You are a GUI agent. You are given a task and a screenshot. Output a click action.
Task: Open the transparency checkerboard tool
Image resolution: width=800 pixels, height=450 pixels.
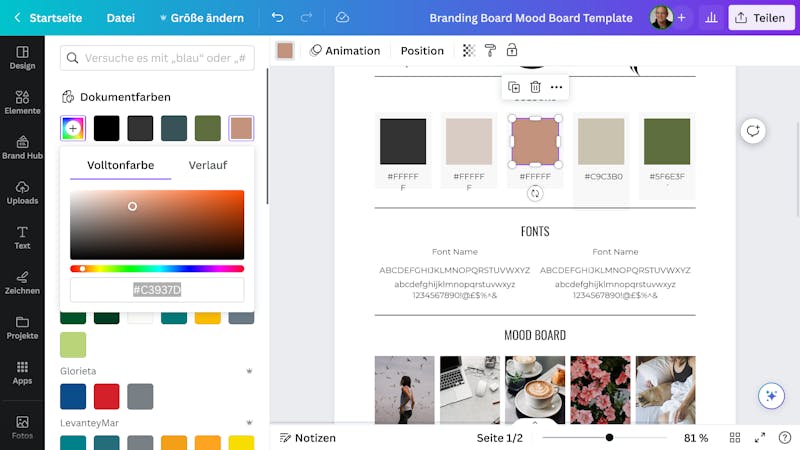click(x=468, y=51)
